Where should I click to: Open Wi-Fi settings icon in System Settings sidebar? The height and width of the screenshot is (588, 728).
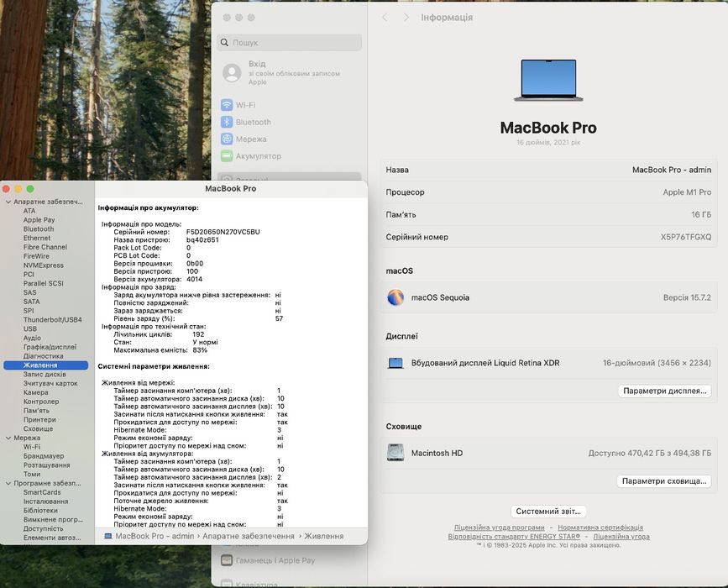227,104
